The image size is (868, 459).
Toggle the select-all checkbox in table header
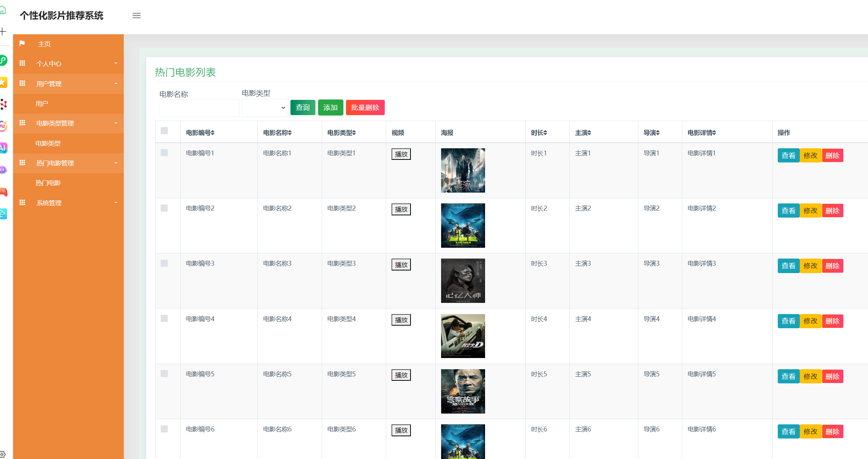pos(164,131)
